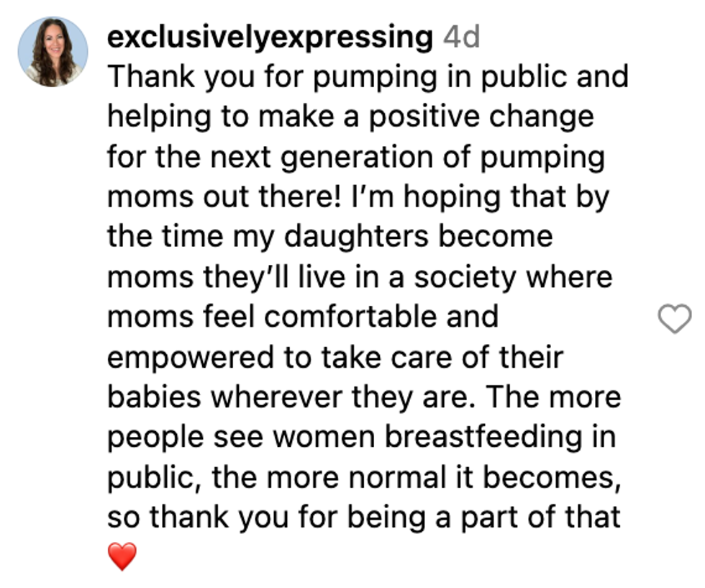Select the words "my daughters become"

399,238
